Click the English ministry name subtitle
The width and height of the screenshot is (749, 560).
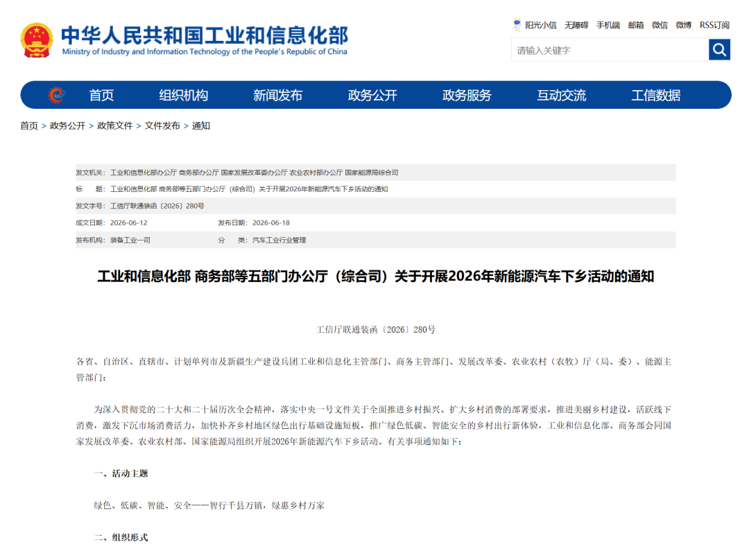pyautogui.click(x=205, y=51)
